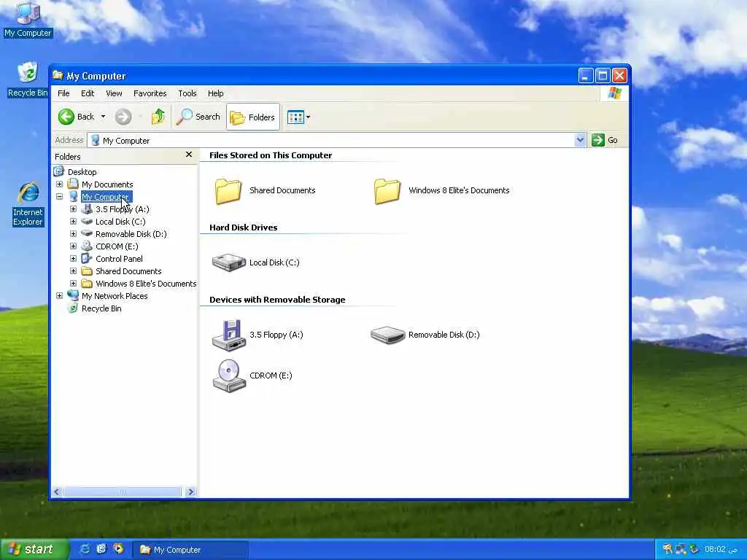Select the Recycle Bin desktop icon
The width and height of the screenshot is (747, 560).
click(28, 79)
